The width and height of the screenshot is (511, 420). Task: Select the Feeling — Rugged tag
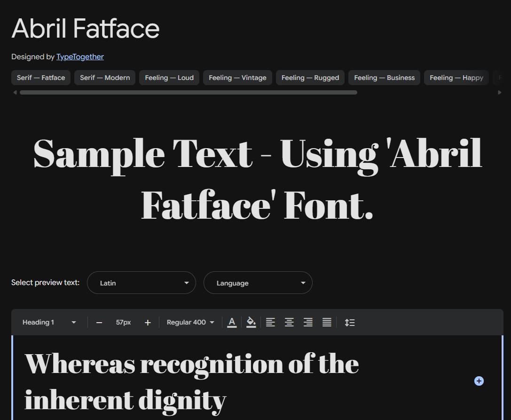click(x=310, y=78)
